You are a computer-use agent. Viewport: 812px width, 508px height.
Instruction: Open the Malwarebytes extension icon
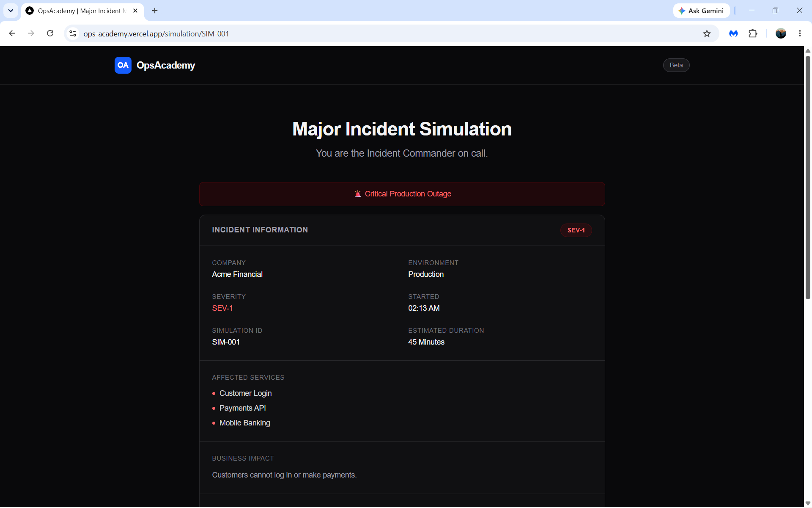(x=733, y=33)
